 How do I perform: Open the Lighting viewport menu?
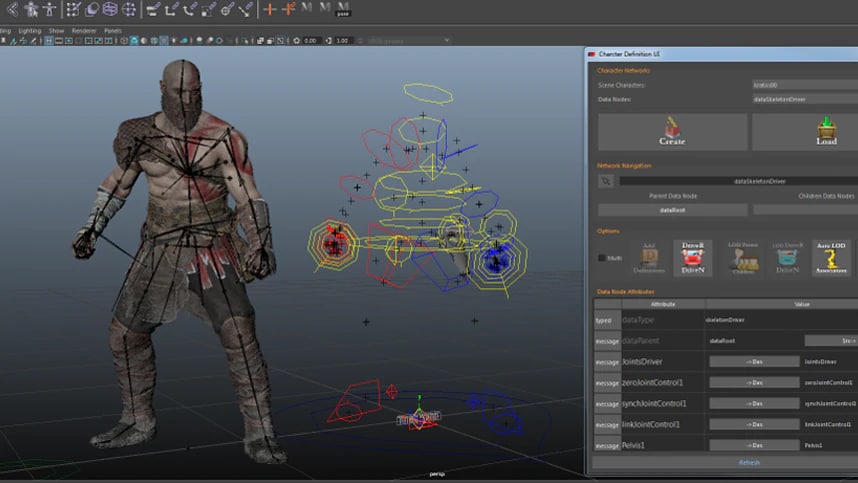tap(30, 31)
